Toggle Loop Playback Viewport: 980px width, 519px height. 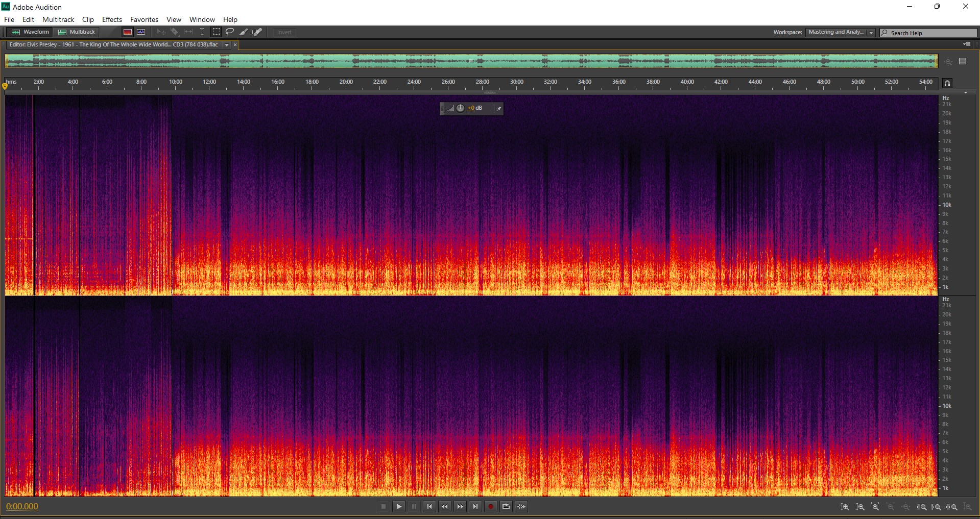tap(506, 507)
